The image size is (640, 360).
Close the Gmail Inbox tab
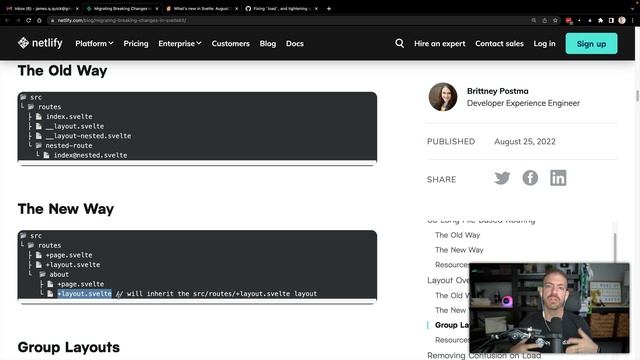77,8
